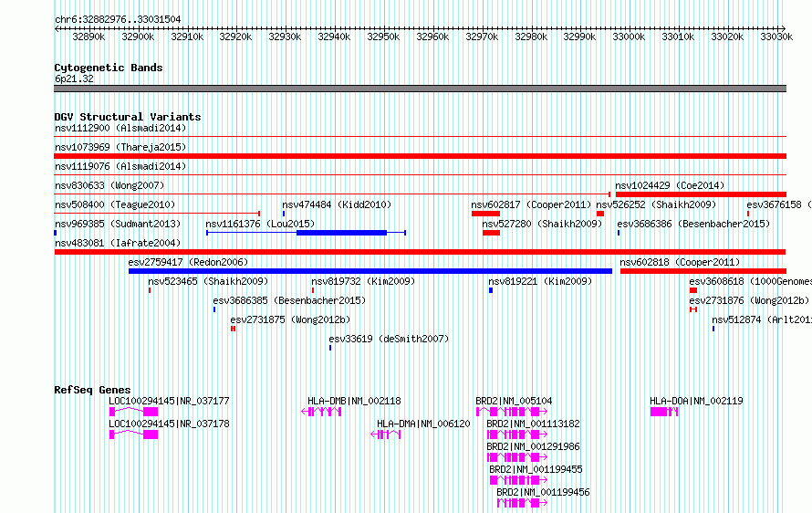Open esv2759417 (Redon2006) label
Screen dimensions: 812x513
[189, 262]
